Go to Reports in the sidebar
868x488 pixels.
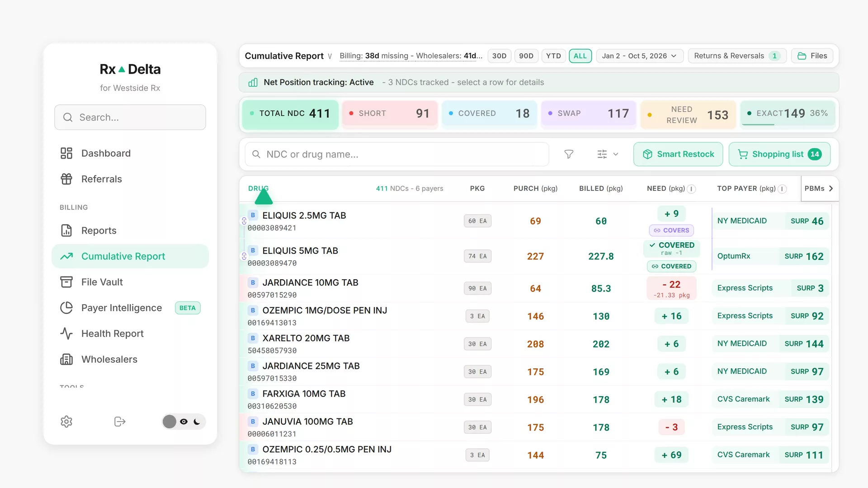pyautogui.click(x=130, y=230)
